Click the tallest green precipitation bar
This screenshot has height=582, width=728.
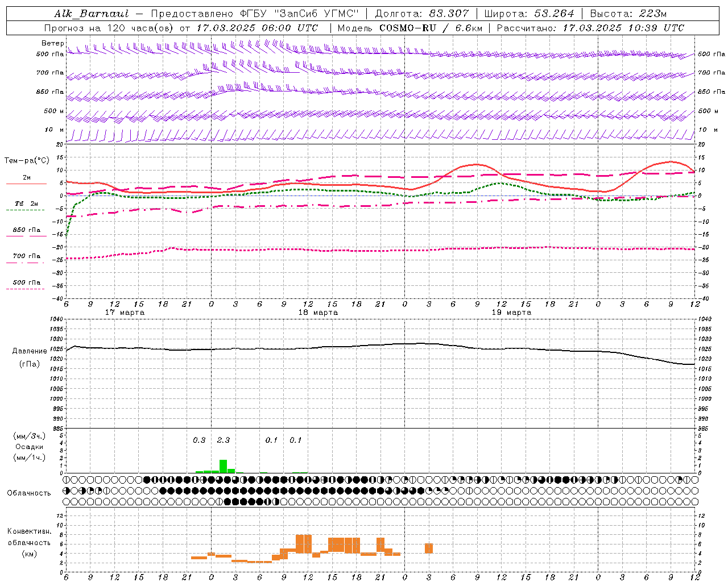tap(224, 466)
